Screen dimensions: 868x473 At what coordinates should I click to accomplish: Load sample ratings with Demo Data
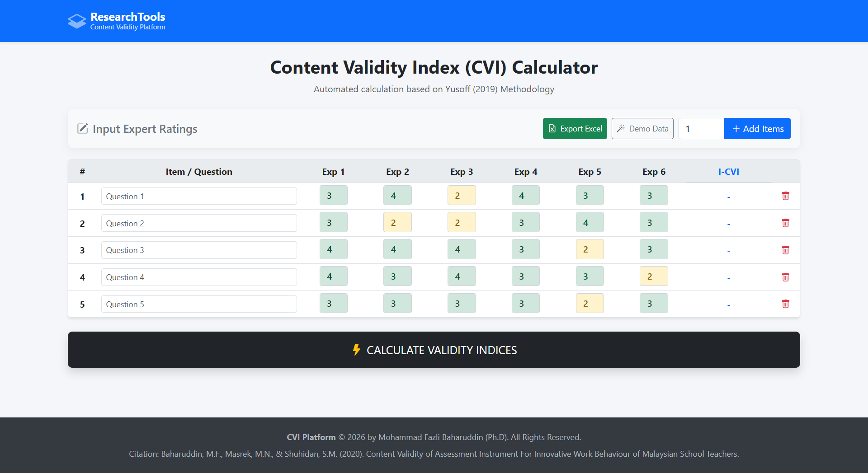tap(642, 129)
